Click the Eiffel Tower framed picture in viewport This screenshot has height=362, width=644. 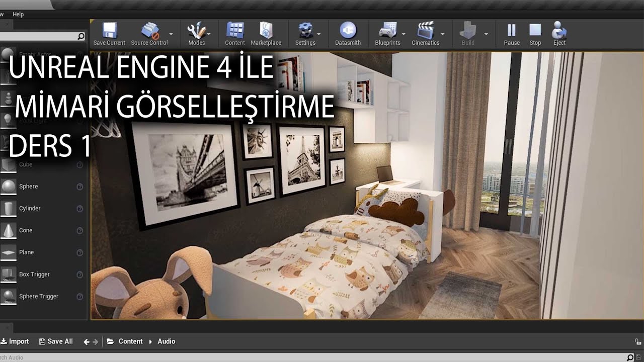point(302,161)
